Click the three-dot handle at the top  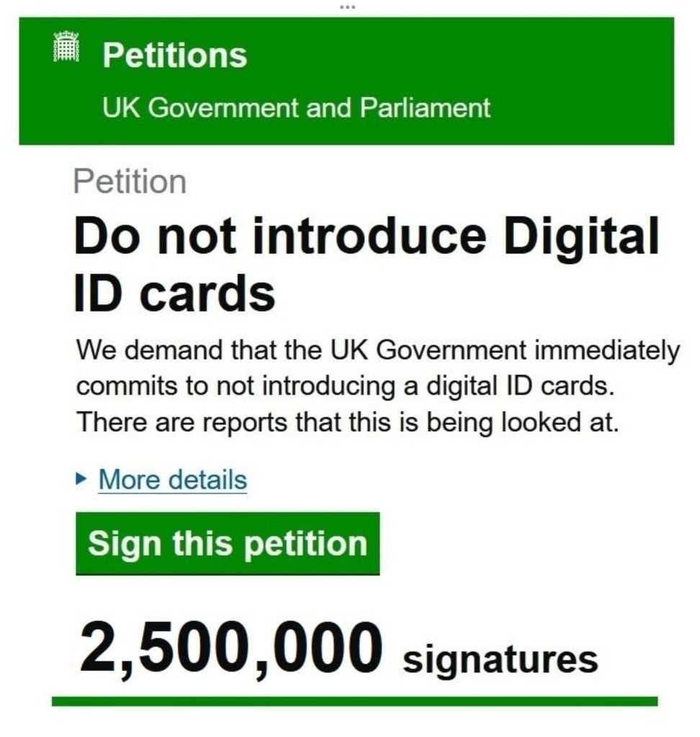point(347,6)
